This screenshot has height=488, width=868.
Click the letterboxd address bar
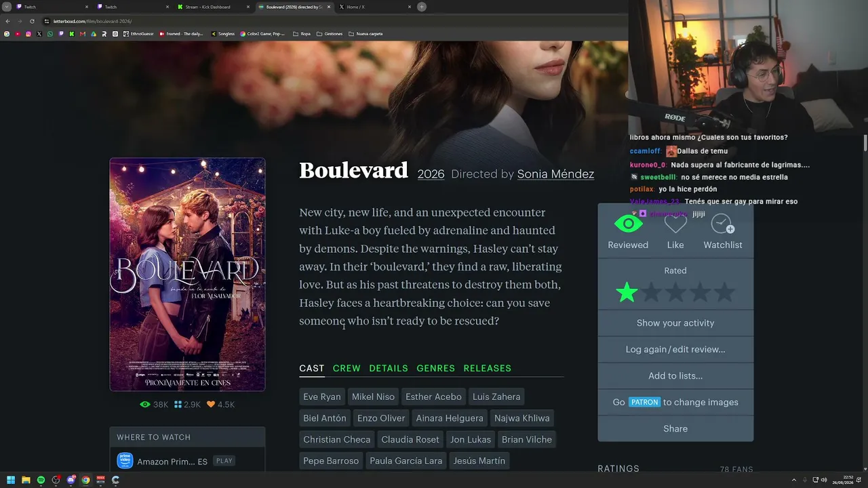332,21
